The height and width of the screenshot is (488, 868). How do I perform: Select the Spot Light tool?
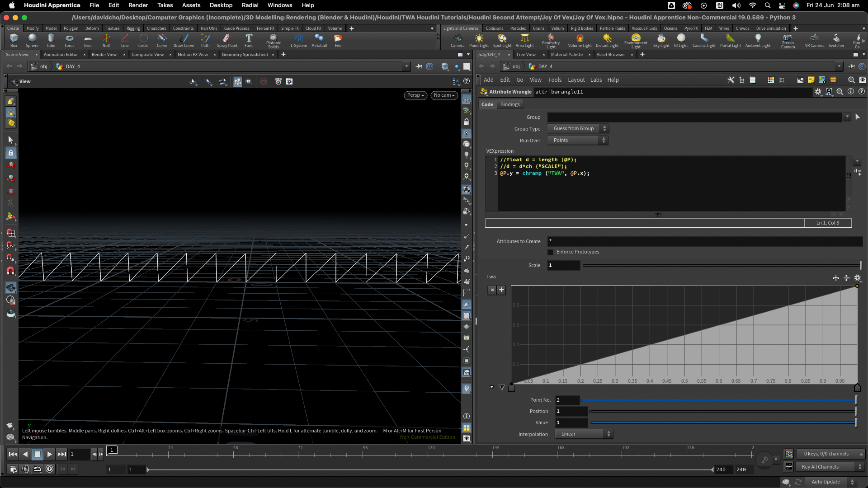[502, 40]
